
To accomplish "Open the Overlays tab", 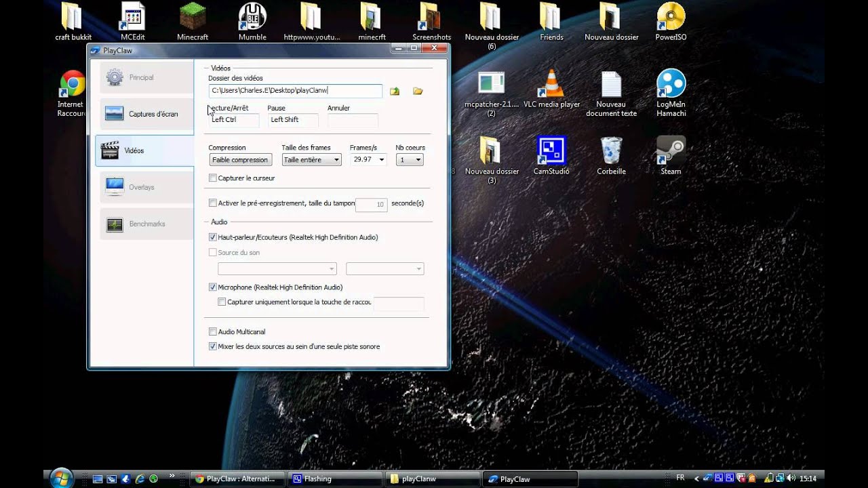I will pyautogui.click(x=146, y=187).
